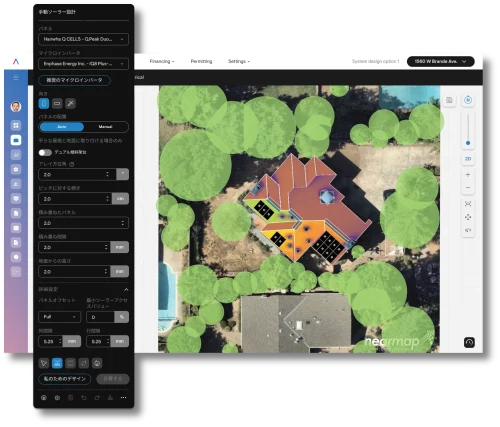Open the Permitting tab
The width and height of the screenshot is (500, 427).
pos(201,61)
